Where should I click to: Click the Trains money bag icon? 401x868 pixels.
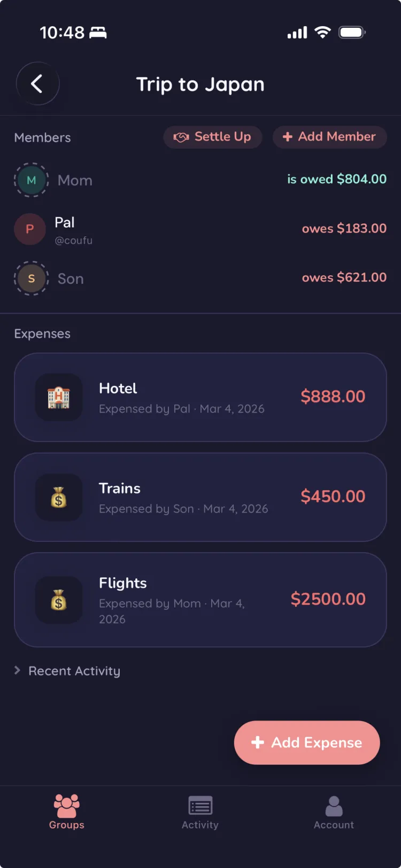[59, 497]
